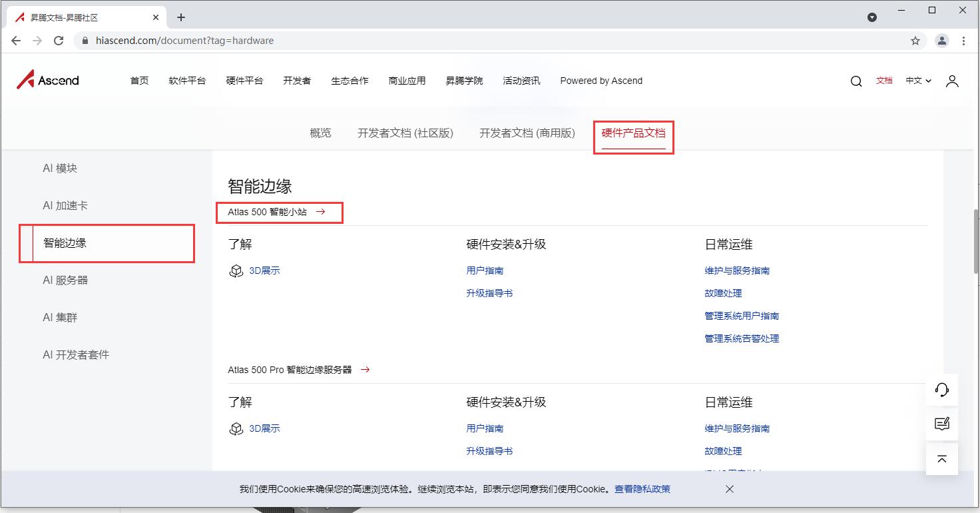Open the 首页 navigation item

coord(139,81)
